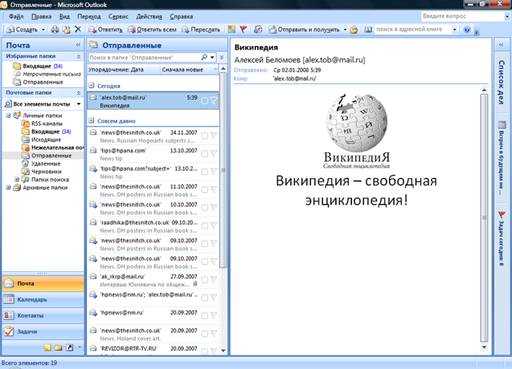Click the search magnifier in Отправленные folder
This screenshot has height=369, width=512.
204,57
